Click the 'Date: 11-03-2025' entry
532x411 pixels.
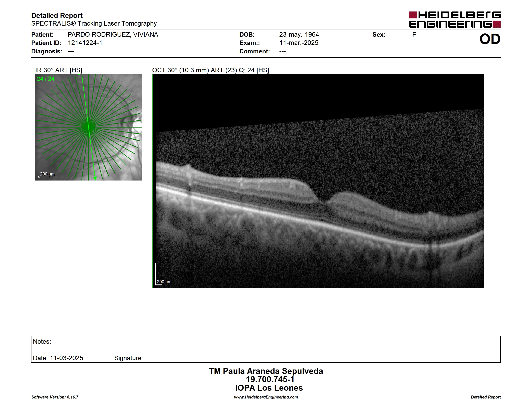pyautogui.click(x=58, y=358)
